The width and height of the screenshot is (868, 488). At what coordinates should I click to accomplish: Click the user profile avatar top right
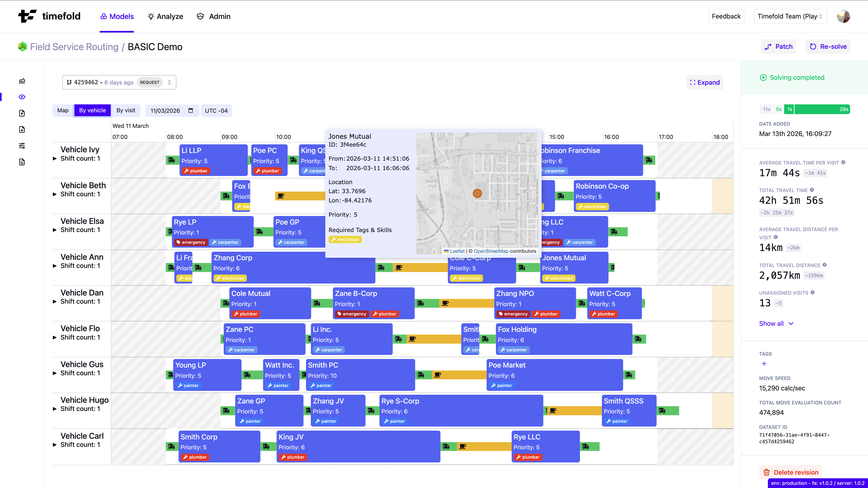coord(844,16)
